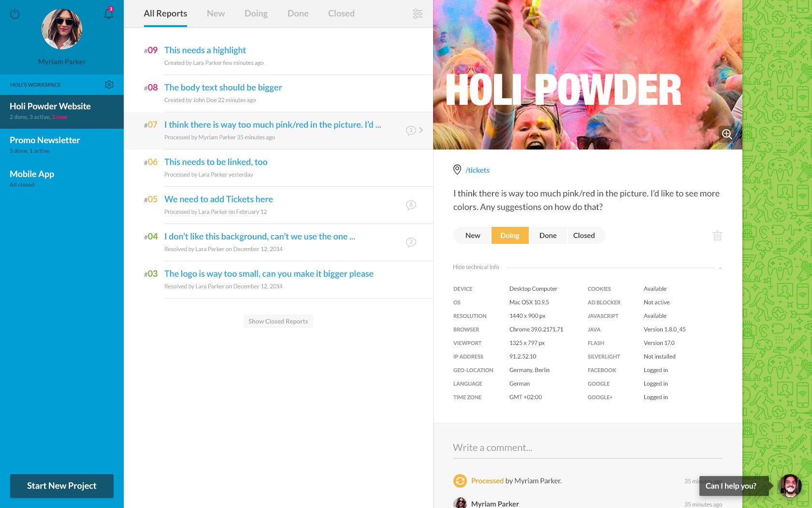812x508 pixels.
Task: Open the Closed reports tab
Action: [x=341, y=13]
